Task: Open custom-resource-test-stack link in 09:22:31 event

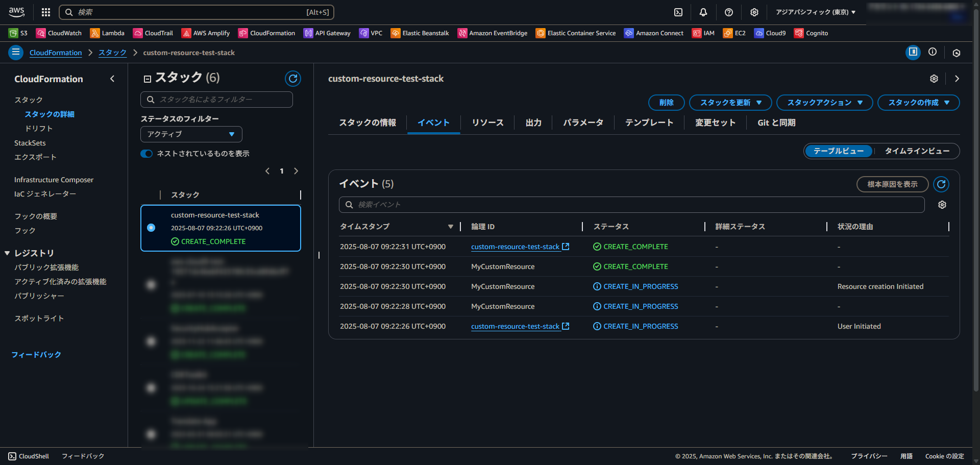Action: [520, 247]
